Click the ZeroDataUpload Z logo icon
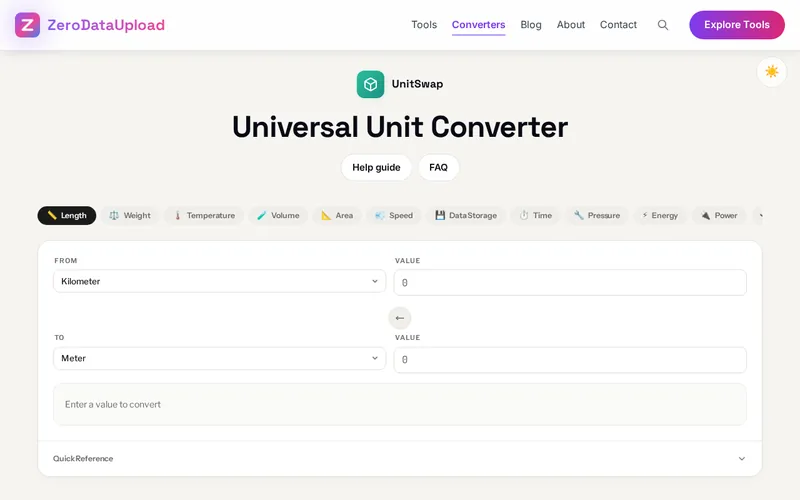Viewport: 800px width, 500px height. point(27,24)
